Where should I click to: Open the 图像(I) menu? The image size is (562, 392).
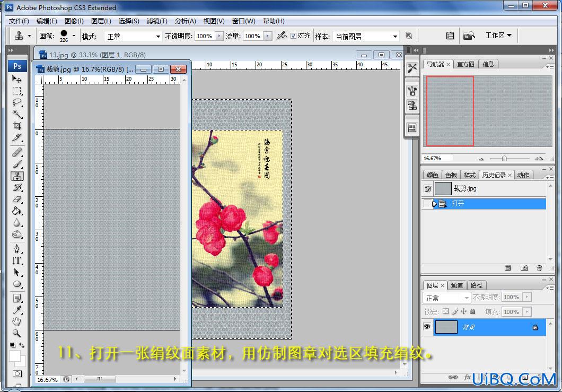click(x=74, y=21)
